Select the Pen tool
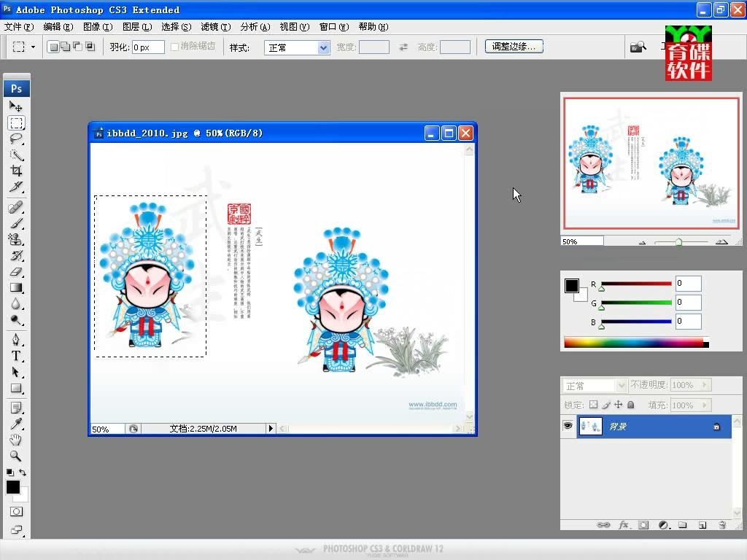 point(16,340)
